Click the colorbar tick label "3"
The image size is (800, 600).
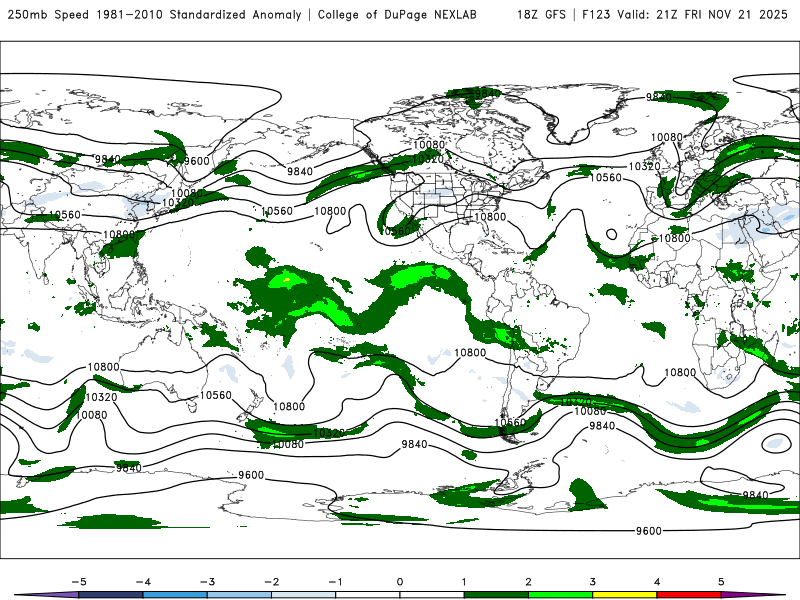(x=592, y=582)
